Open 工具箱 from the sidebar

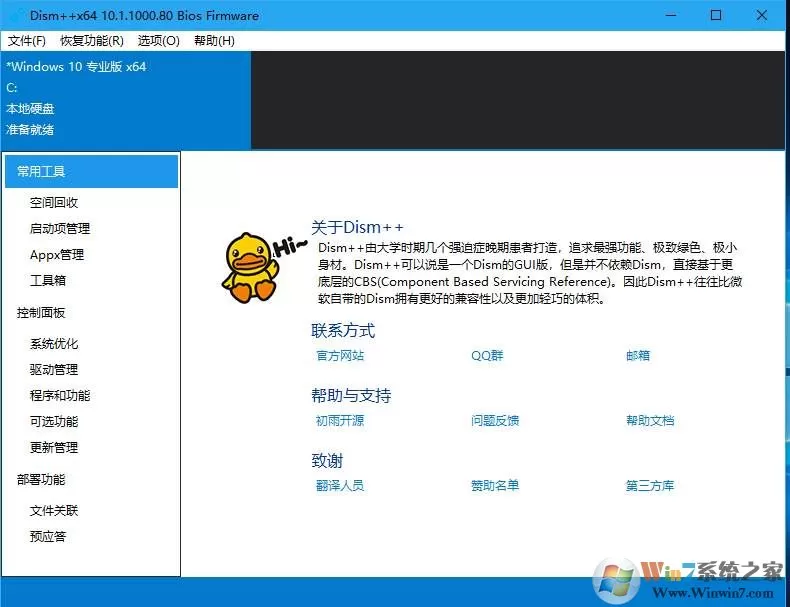pyautogui.click(x=48, y=280)
